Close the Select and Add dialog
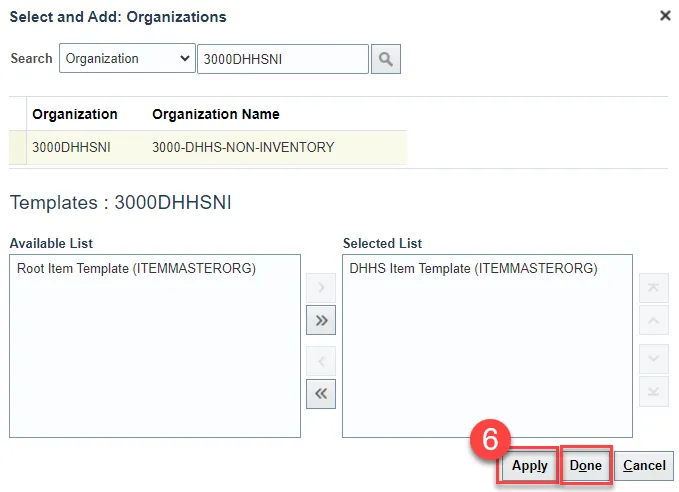 (666, 16)
